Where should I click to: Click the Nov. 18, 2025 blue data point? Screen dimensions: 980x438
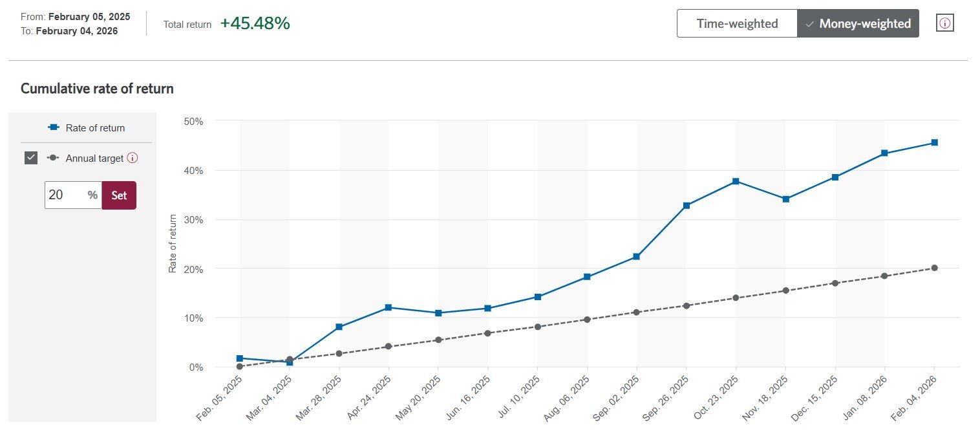(x=785, y=199)
